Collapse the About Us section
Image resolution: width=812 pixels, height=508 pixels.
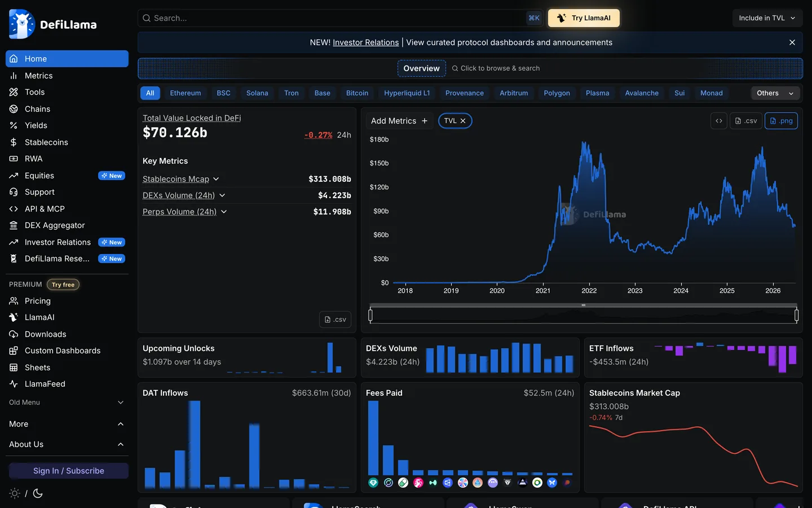tap(67, 444)
